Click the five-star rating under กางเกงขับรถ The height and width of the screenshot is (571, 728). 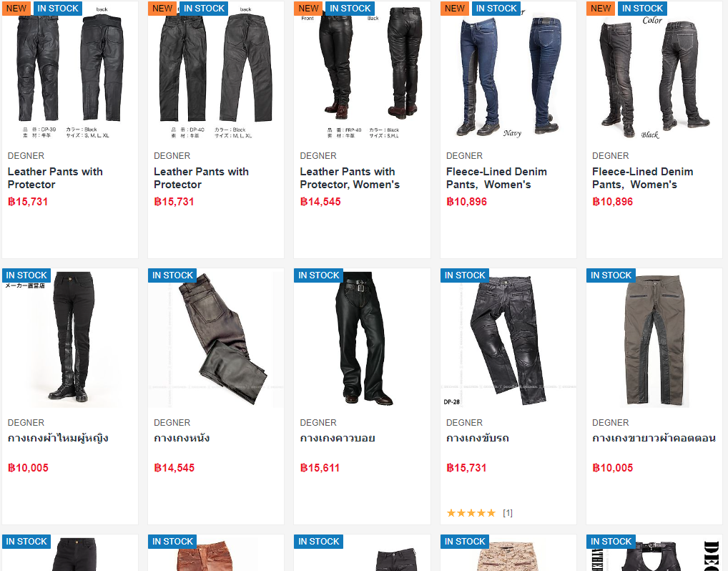click(471, 513)
